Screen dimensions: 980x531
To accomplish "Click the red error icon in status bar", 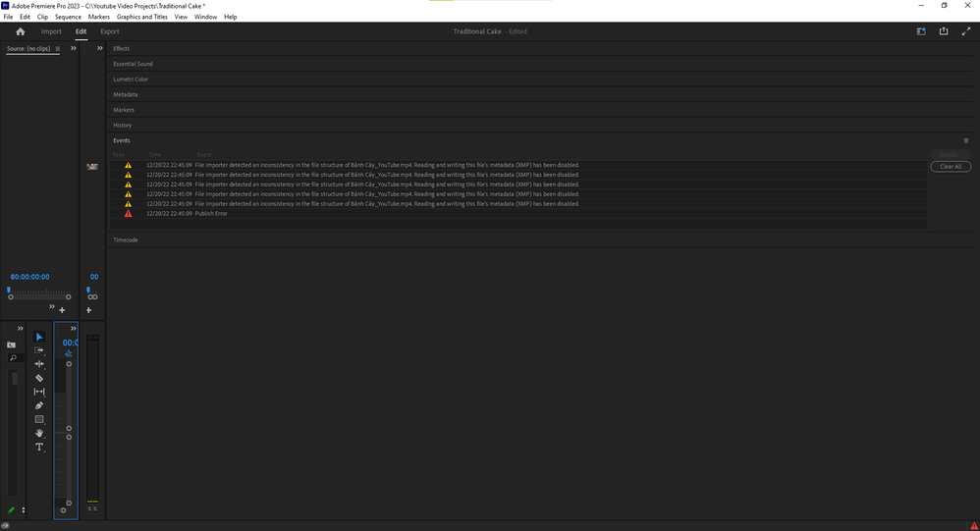I will (x=974, y=526).
